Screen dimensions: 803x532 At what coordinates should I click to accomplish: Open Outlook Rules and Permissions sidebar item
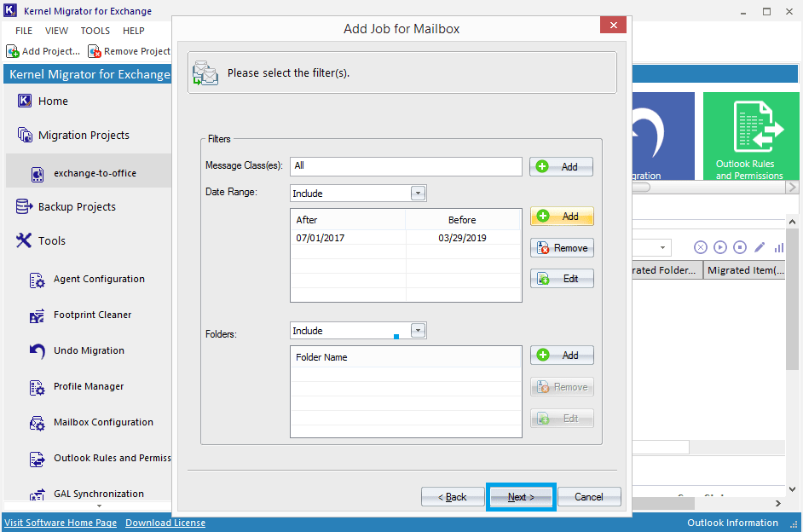(113, 459)
